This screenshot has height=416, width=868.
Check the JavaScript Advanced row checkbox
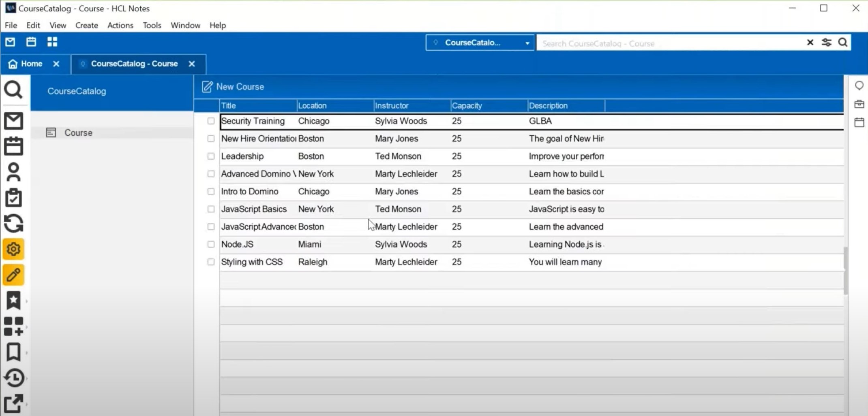pos(211,226)
